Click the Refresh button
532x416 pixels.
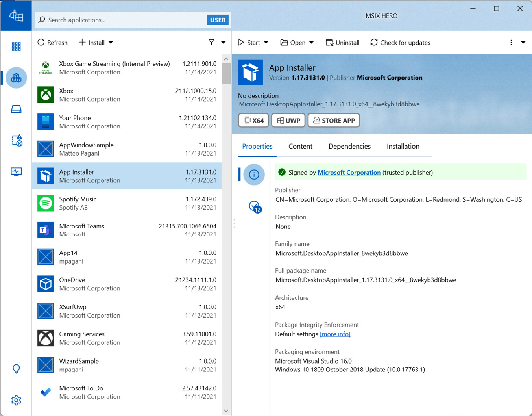pyautogui.click(x=52, y=42)
